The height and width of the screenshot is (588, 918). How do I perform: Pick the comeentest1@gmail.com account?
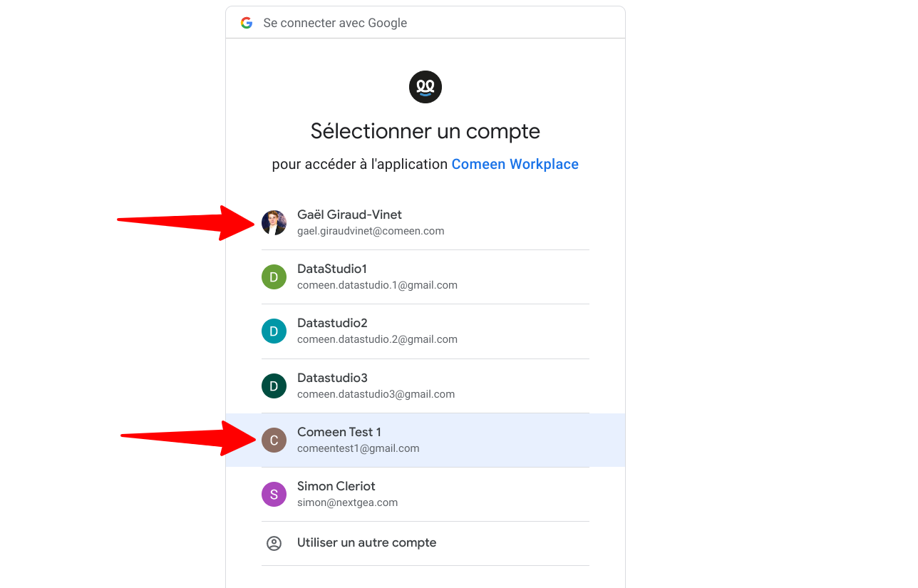358,448
